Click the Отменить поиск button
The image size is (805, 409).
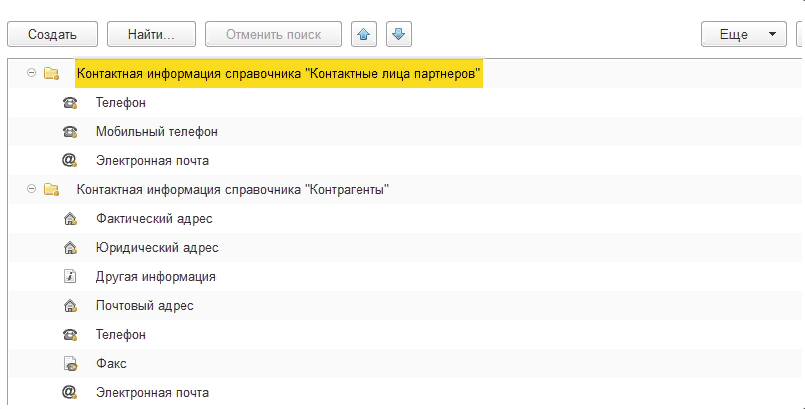click(x=273, y=35)
